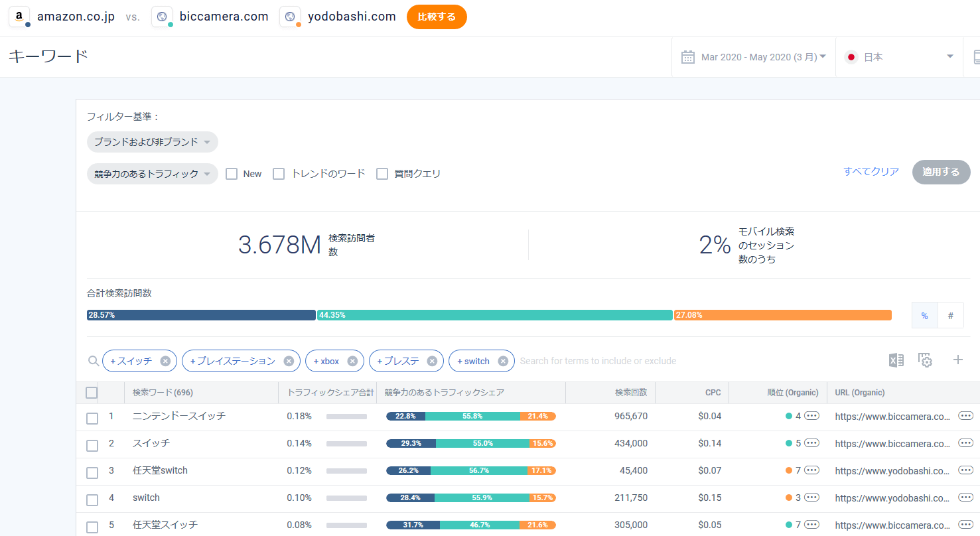The image size is (980, 536).
Task: Open 競争力のあるトラフィック dropdown
Action: point(153,174)
